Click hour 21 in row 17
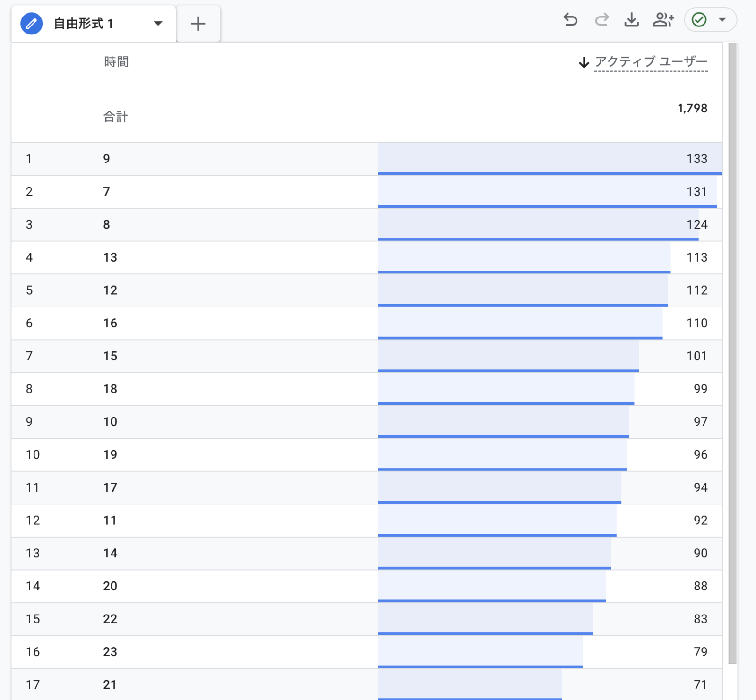The image size is (756, 700). point(110,684)
